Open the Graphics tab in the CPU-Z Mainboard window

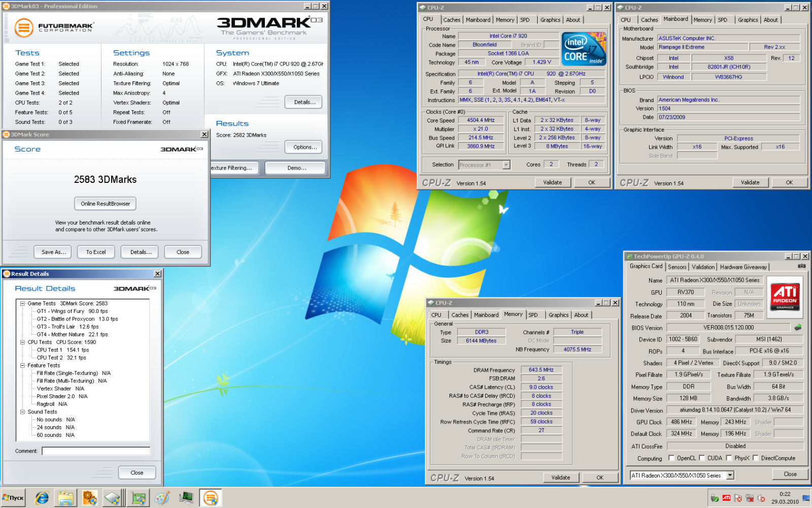pos(748,20)
